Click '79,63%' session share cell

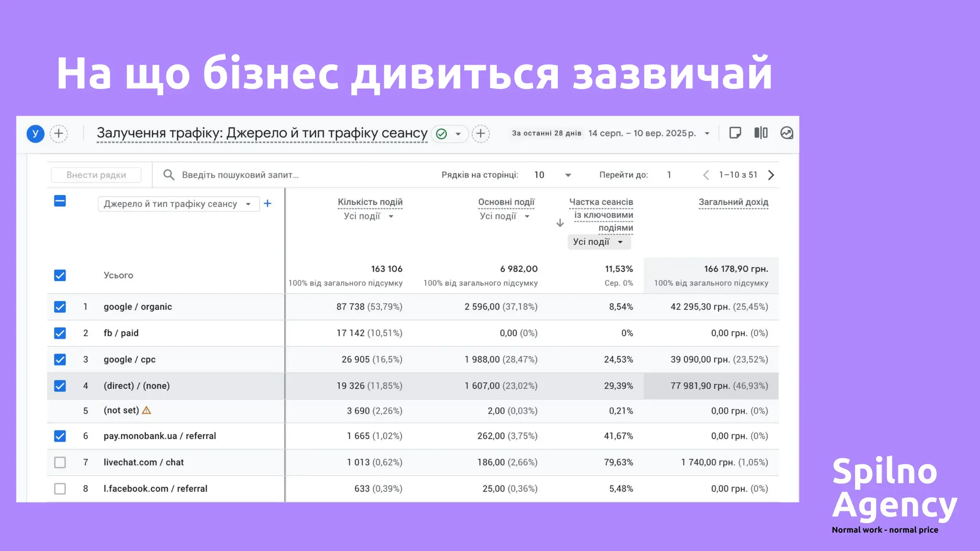tap(618, 462)
